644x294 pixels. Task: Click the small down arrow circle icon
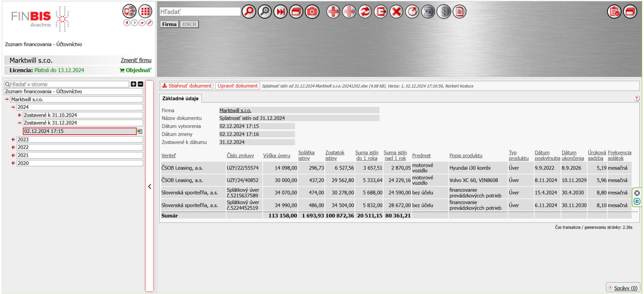(142, 23)
